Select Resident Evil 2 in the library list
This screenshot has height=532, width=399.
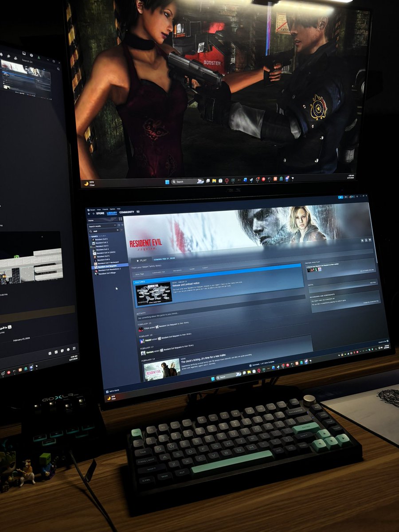(x=102, y=243)
